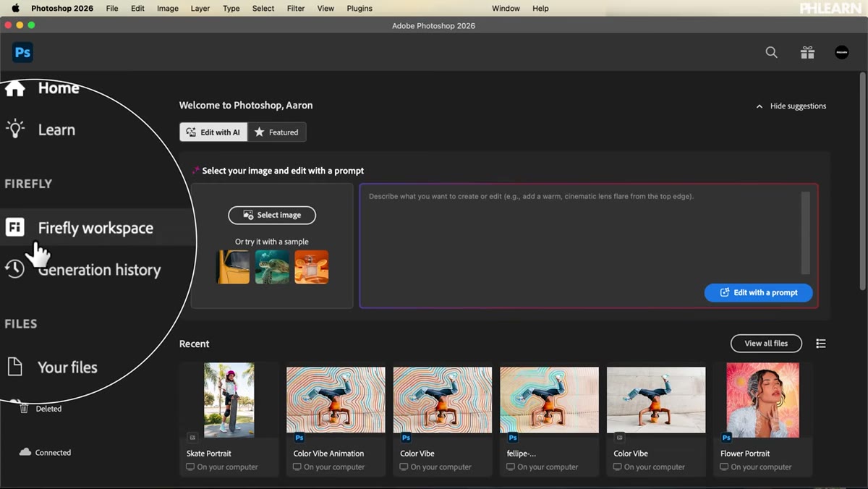Click the Photoshop Ps home logo
868x489 pixels.
[x=22, y=53]
